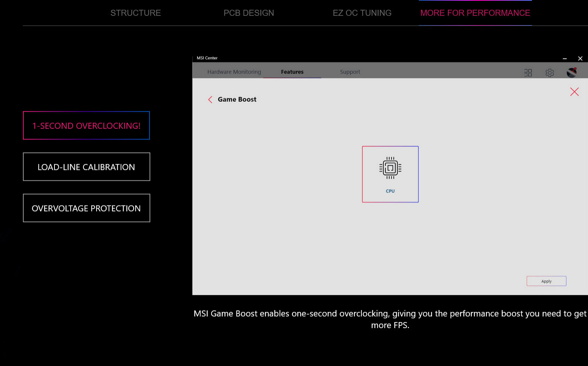The width and height of the screenshot is (588, 366).
Task: Select the Features tab
Action: pyautogui.click(x=292, y=72)
